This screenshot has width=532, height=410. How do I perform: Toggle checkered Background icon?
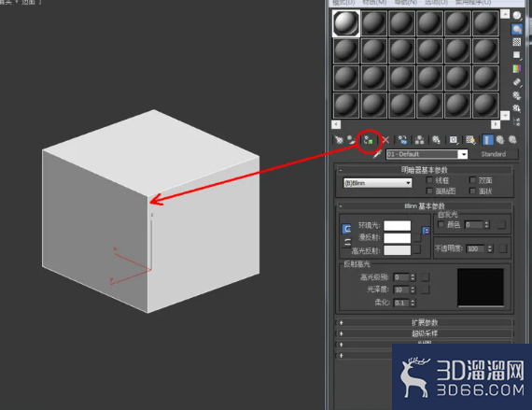tap(517, 42)
